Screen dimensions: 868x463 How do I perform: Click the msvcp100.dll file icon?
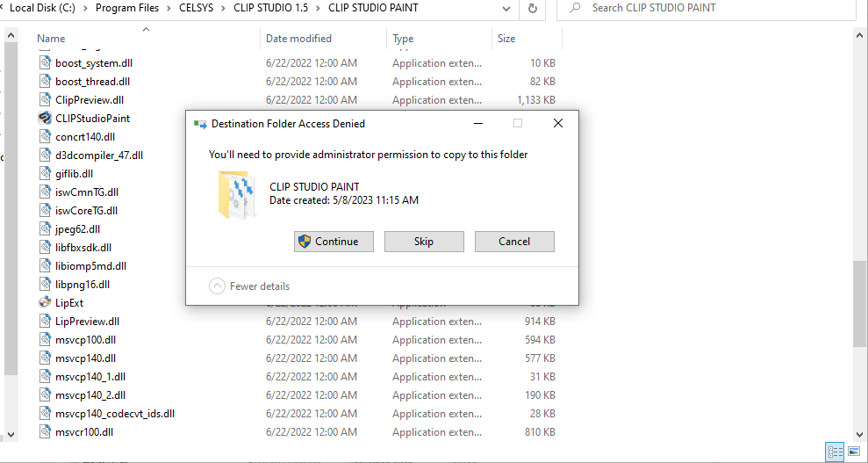click(x=45, y=339)
